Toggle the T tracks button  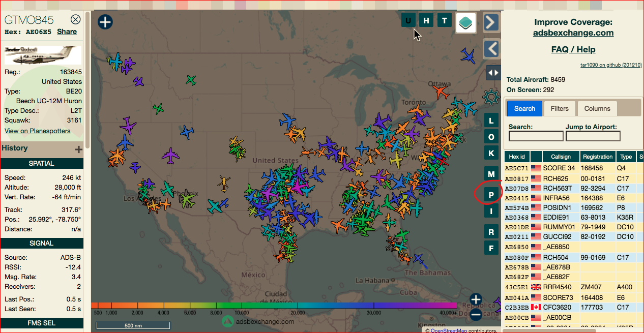tap(445, 20)
